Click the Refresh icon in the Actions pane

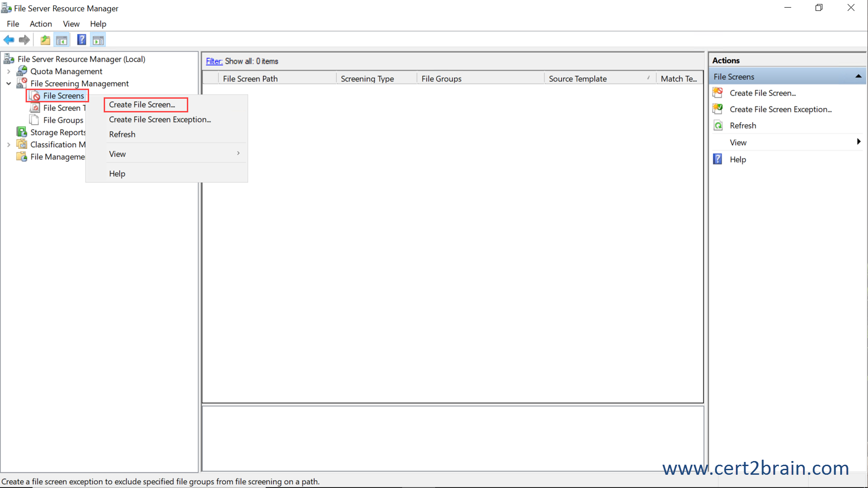tap(717, 125)
